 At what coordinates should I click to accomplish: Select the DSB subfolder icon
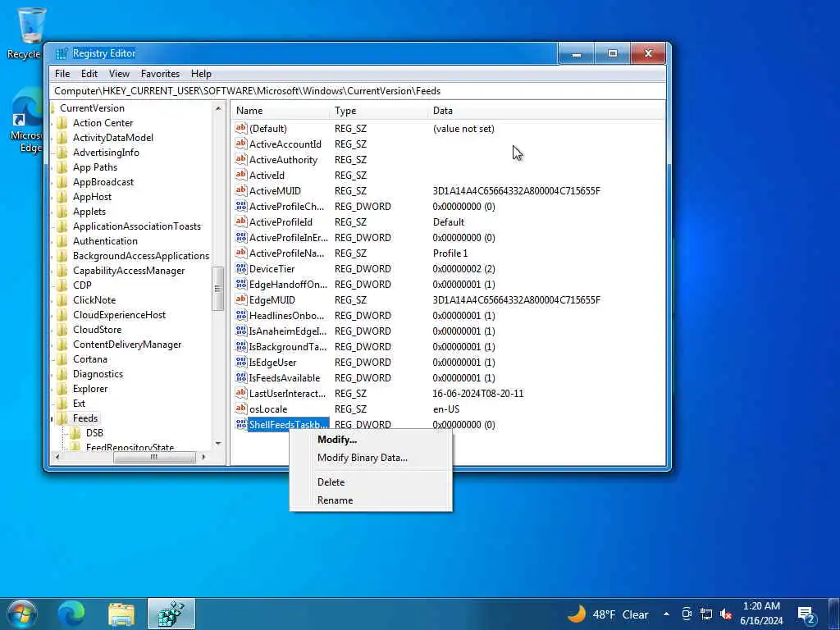pyautogui.click(x=75, y=433)
